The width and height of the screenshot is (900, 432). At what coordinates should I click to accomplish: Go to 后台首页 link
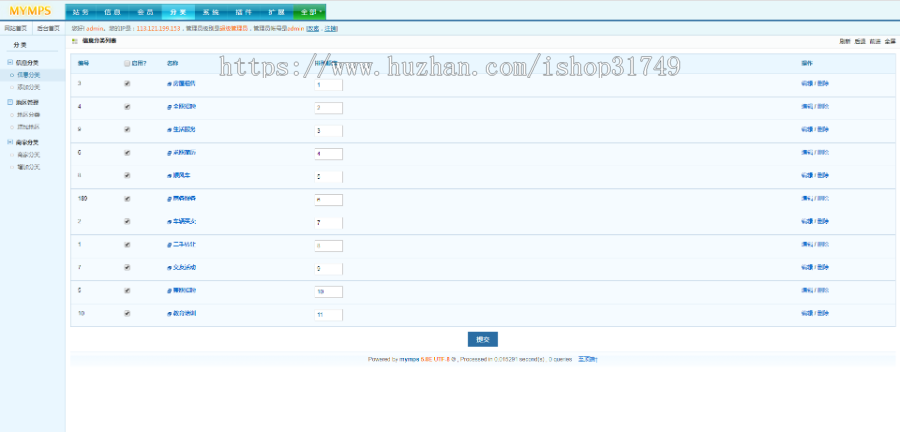point(49,28)
